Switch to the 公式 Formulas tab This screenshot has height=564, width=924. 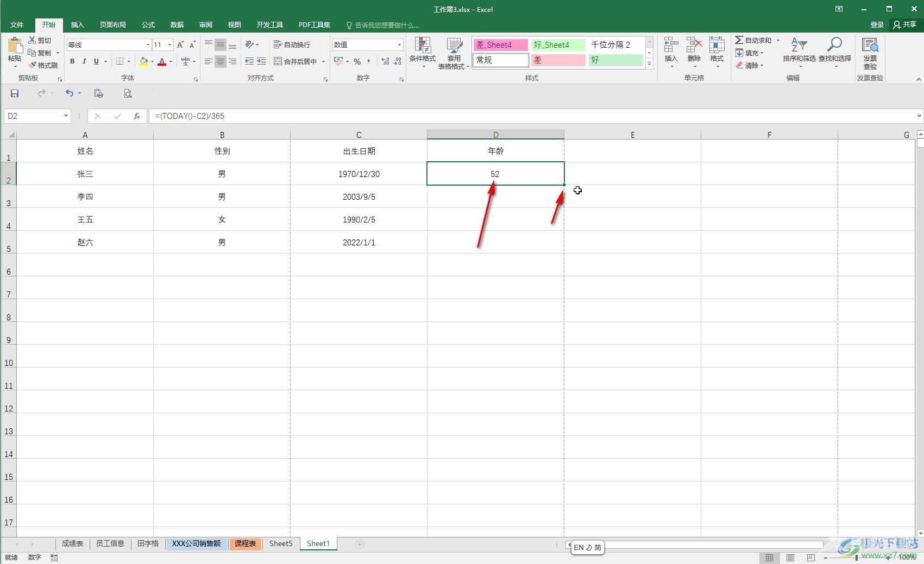pyautogui.click(x=148, y=25)
